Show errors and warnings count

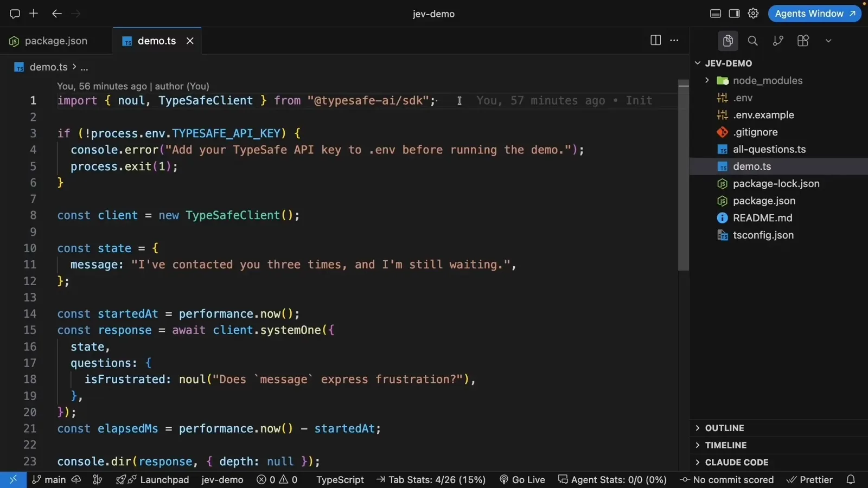pyautogui.click(x=277, y=480)
